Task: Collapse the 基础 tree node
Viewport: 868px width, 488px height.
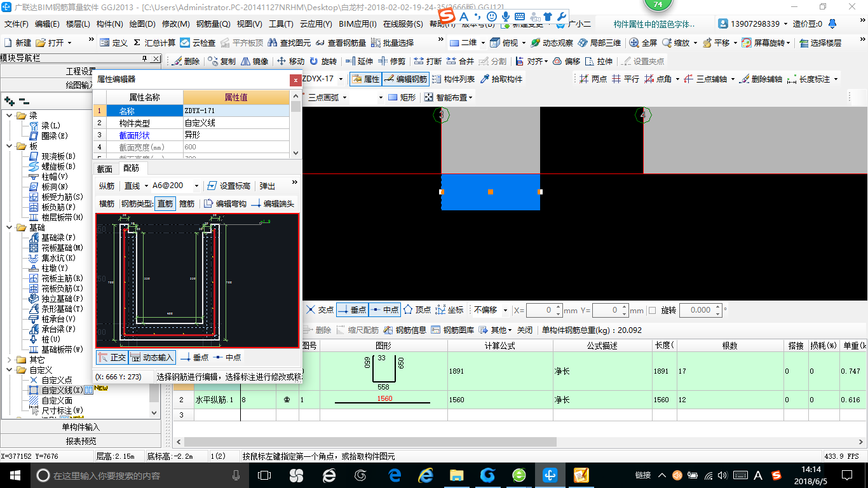Action: tap(9, 227)
